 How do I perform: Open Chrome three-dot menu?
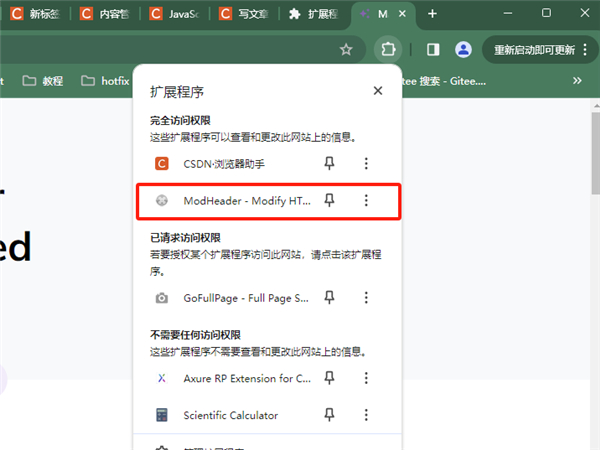click(585, 49)
